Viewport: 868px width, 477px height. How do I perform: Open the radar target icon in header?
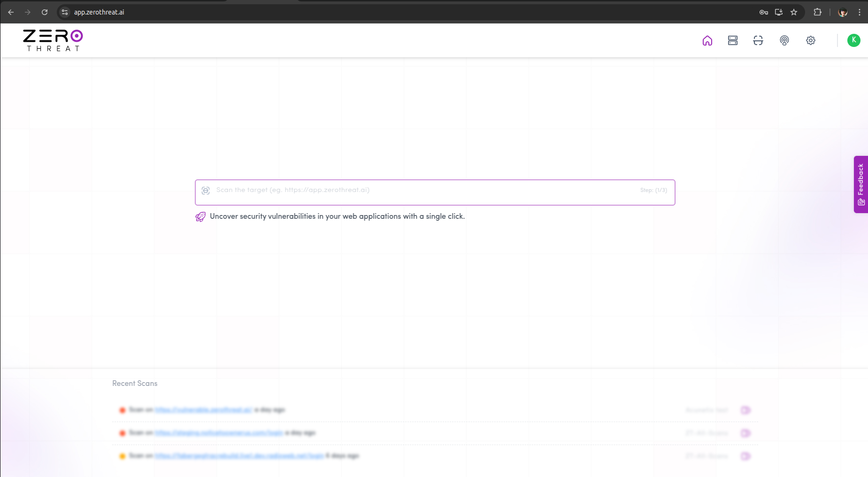coord(784,40)
